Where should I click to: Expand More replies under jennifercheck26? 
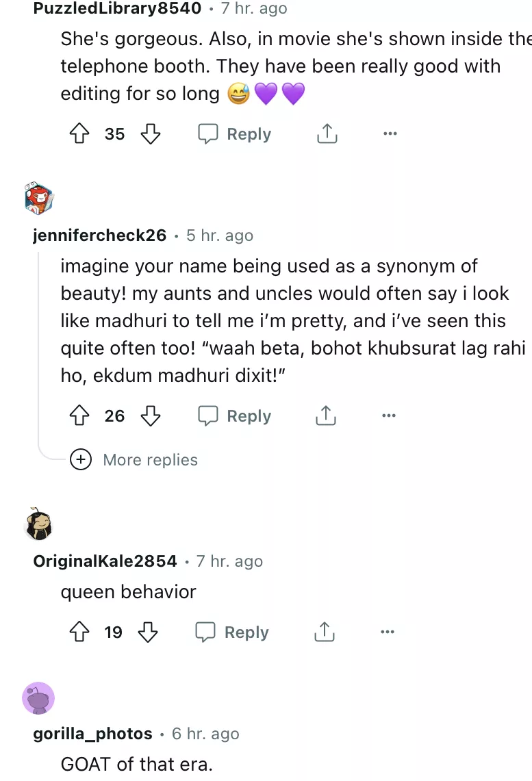click(x=136, y=460)
